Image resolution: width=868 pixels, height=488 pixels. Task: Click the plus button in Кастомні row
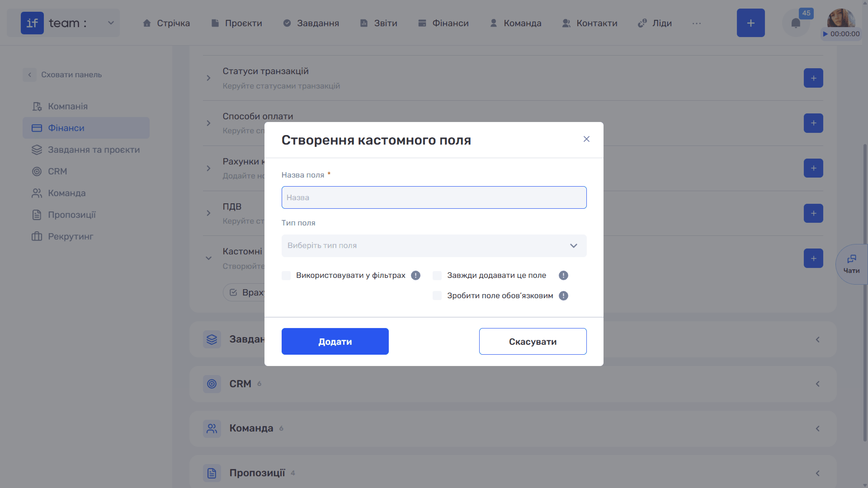point(813,258)
